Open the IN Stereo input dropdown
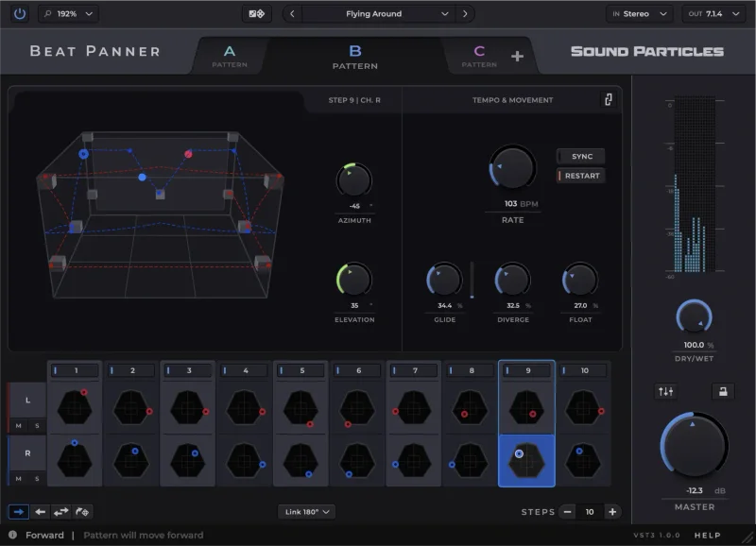Image resolution: width=756 pixels, height=546 pixels. [640, 13]
